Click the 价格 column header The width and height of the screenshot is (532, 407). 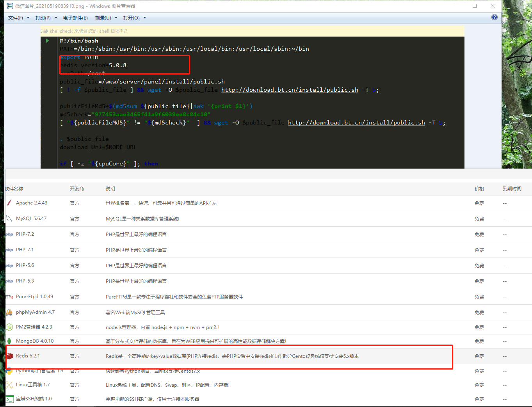pyautogui.click(x=479, y=189)
